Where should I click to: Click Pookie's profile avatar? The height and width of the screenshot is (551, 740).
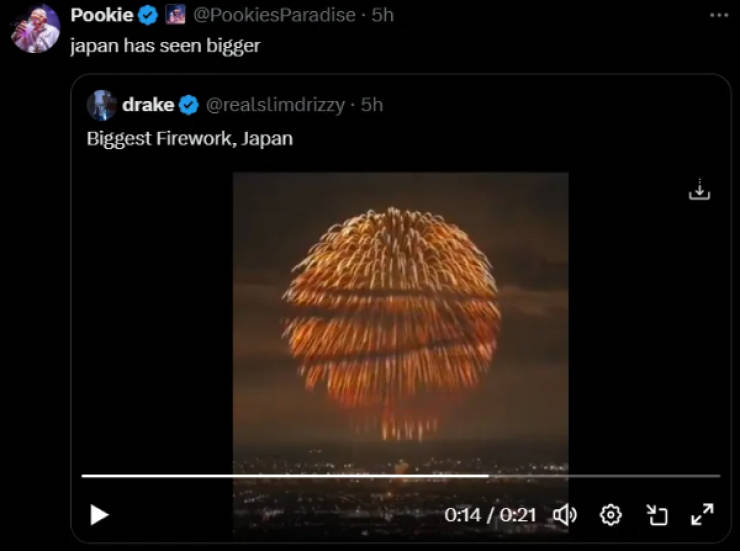36,28
